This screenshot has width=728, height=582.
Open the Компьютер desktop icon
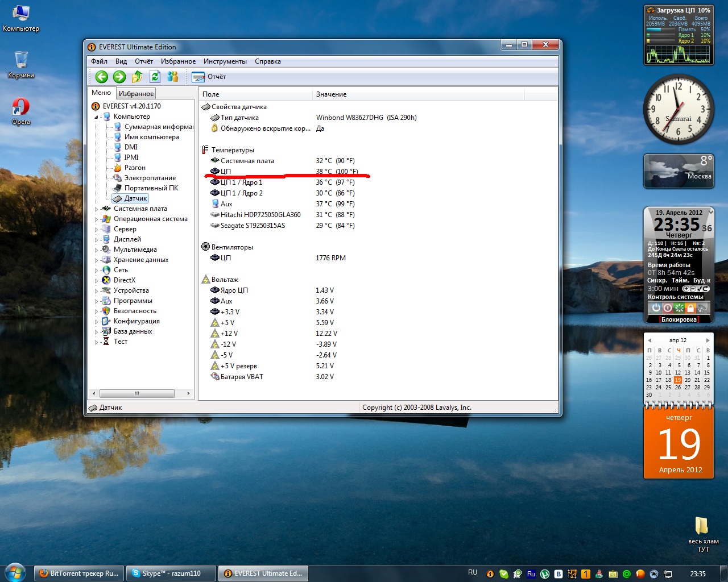[21, 19]
